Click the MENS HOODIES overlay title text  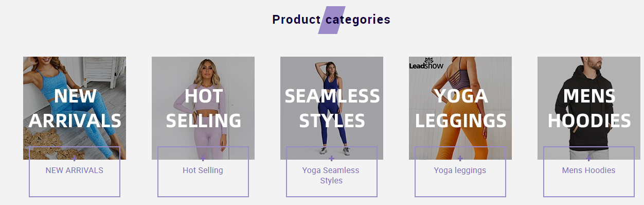[589, 108]
